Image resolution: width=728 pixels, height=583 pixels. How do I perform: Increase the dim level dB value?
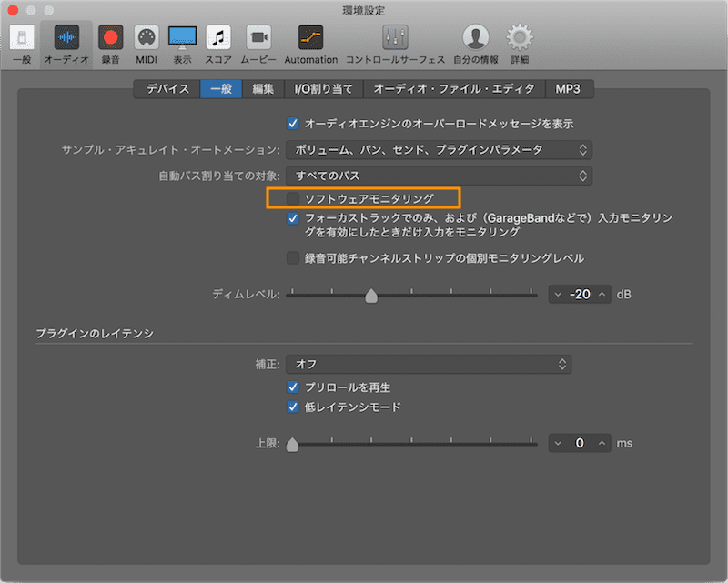tap(602, 295)
